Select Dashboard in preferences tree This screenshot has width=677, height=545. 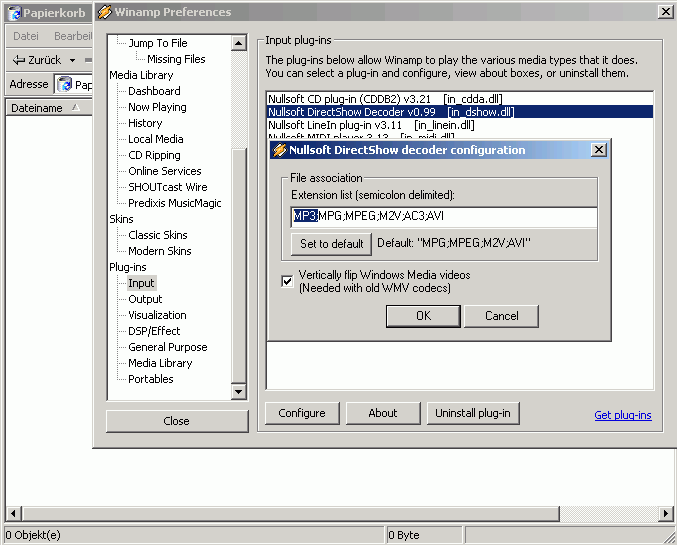[154, 91]
